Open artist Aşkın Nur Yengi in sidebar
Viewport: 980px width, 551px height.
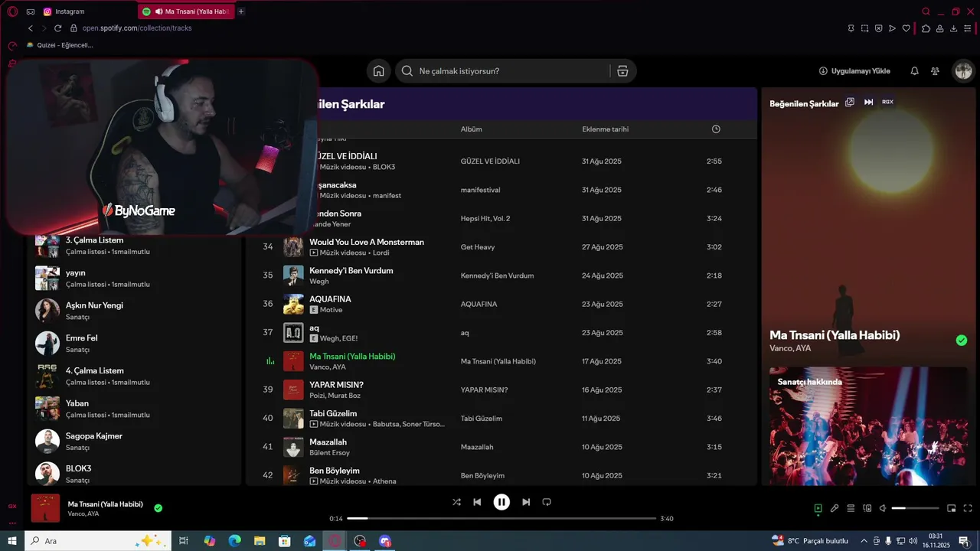click(134, 311)
